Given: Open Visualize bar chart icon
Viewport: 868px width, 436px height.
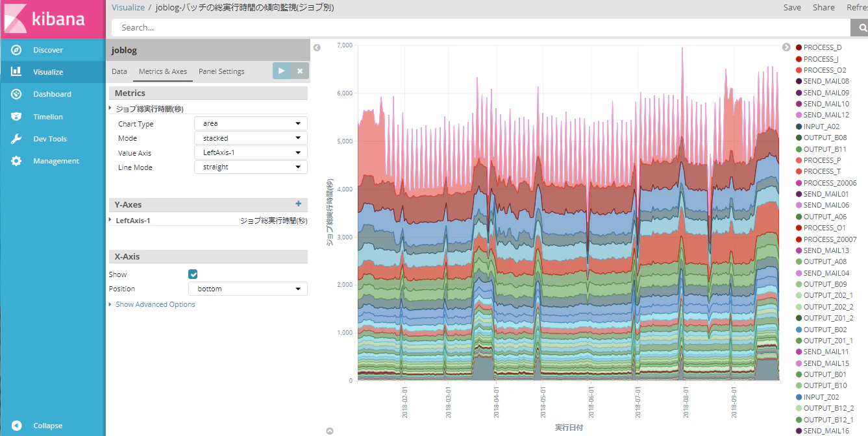Looking at the screenshot, I should [x=17, y=72].
